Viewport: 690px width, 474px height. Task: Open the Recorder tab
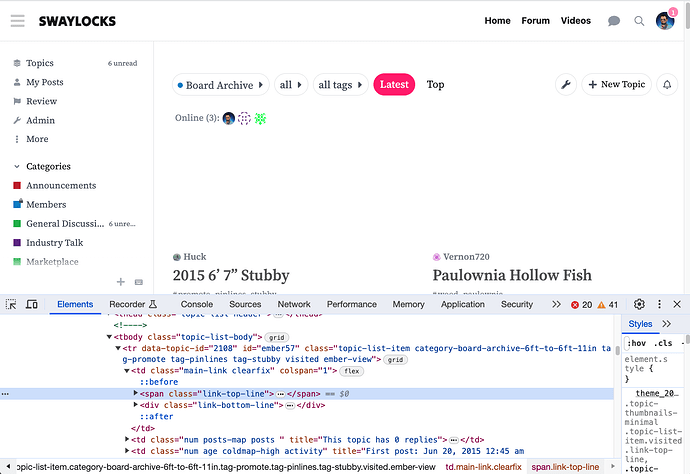click(x=133, y=304)
